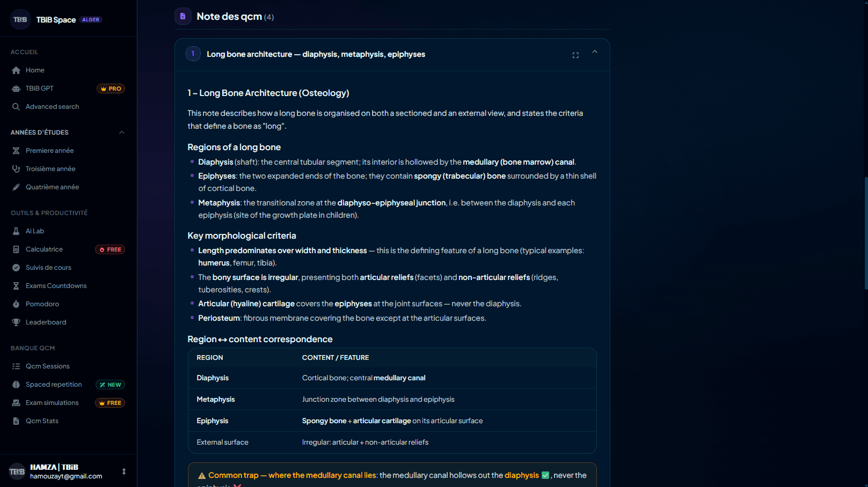The height and width of the screenshot is (487, 868).
Task: Open the Ai Lab flask icon
Action: point(16,231)
